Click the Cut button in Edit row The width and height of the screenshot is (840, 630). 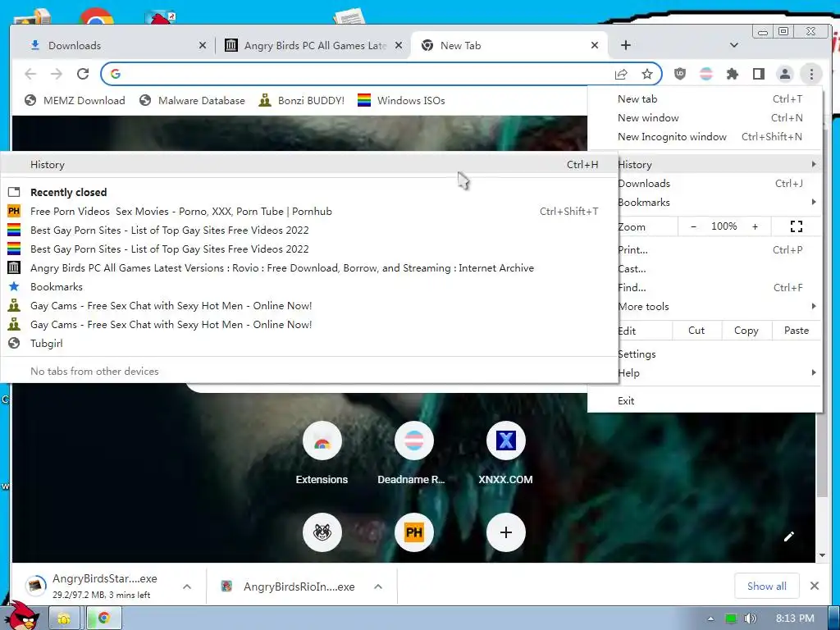point(696,331)
